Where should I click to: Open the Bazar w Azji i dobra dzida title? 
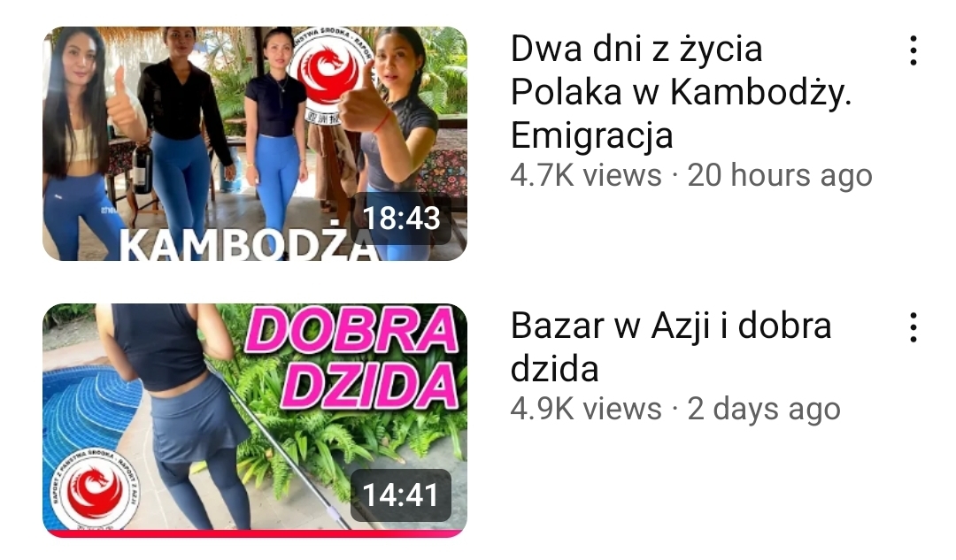[671, 347]
